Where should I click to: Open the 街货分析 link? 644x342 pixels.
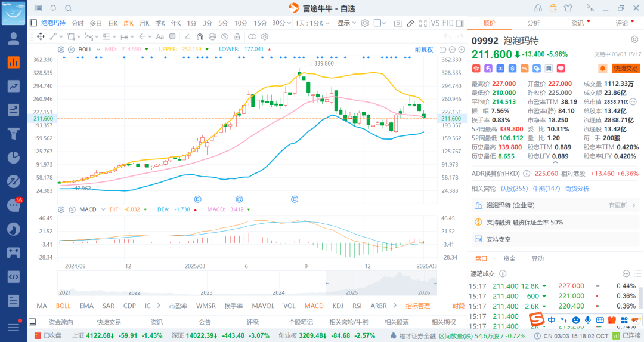(x=577, y=189)
